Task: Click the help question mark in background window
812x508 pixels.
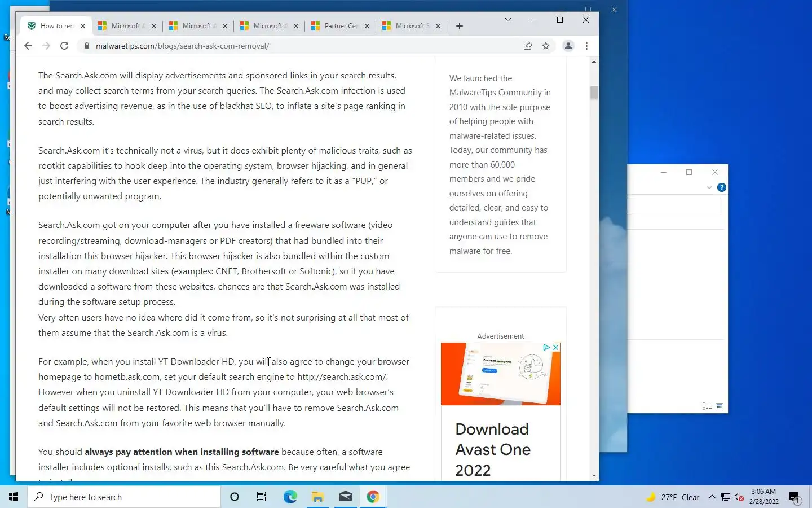Action: tap(721, 187)
